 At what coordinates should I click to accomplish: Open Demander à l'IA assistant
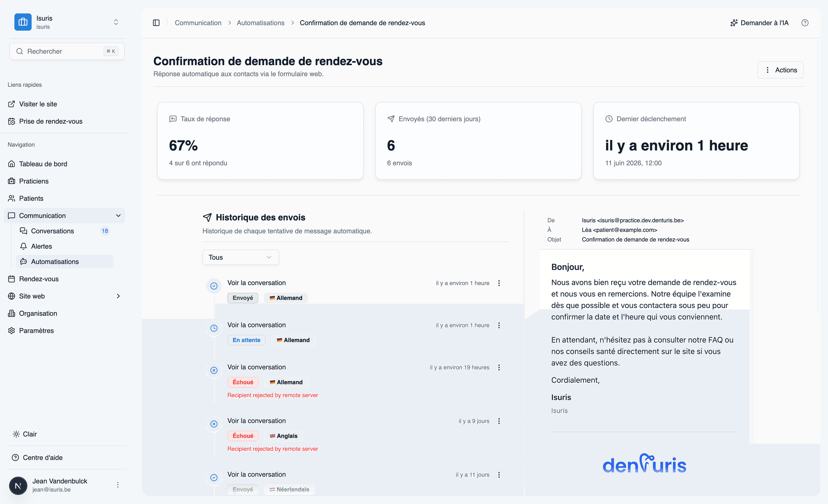pos(759,23)
